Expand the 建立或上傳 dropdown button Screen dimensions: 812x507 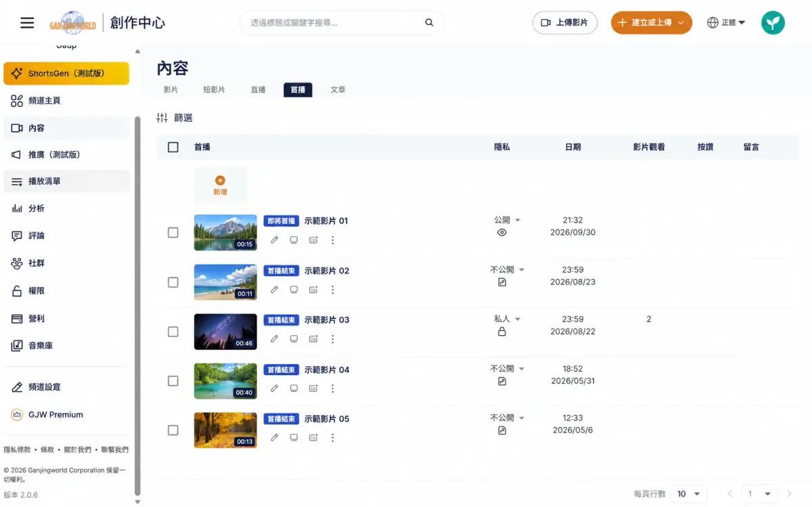click(651, 22)
